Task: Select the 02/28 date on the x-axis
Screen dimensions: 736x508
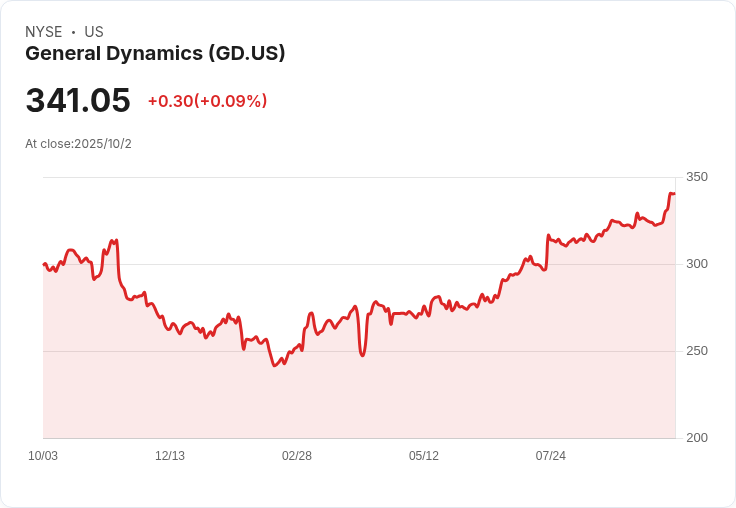Action: click(297, 456)
